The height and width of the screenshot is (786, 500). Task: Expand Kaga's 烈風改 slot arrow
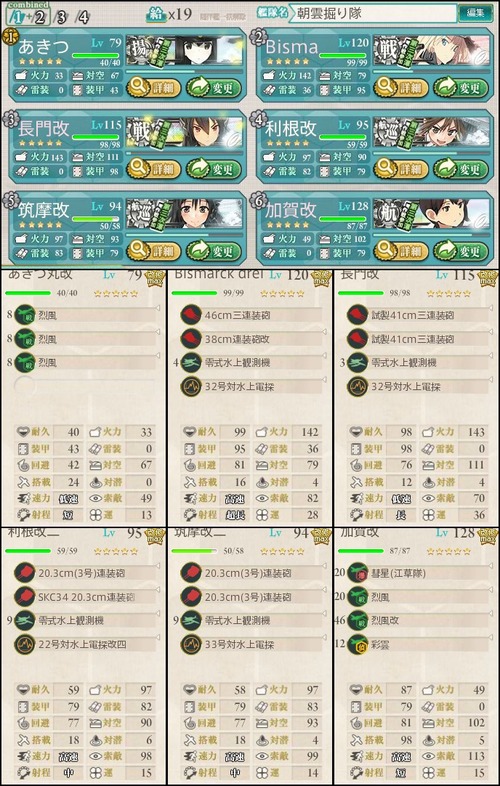point(490,613)
